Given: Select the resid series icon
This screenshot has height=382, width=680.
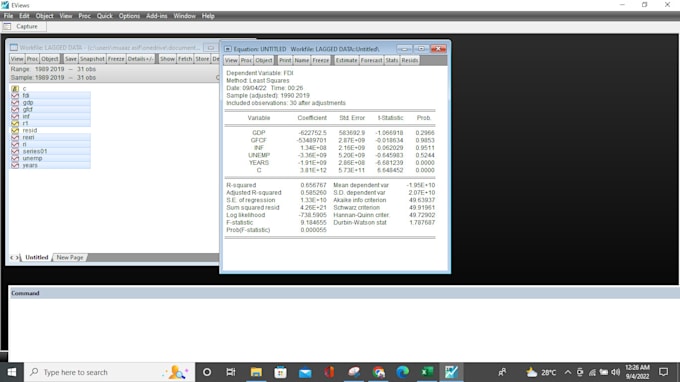Looking at the screenshot, I should (x=15, y=130).
